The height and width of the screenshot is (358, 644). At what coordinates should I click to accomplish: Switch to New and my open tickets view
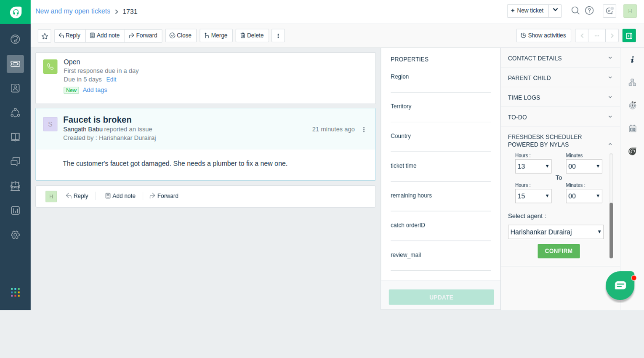[72, 11]
